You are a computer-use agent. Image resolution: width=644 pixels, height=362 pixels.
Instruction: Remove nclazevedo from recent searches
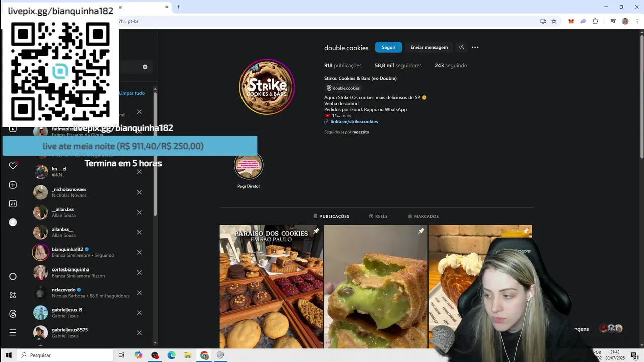click(139, 293)
